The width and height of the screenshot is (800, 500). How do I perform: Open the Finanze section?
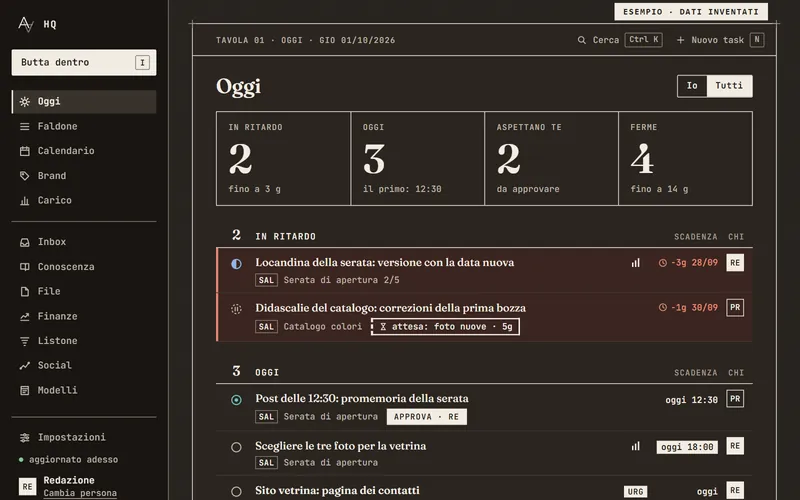[84, 316]
